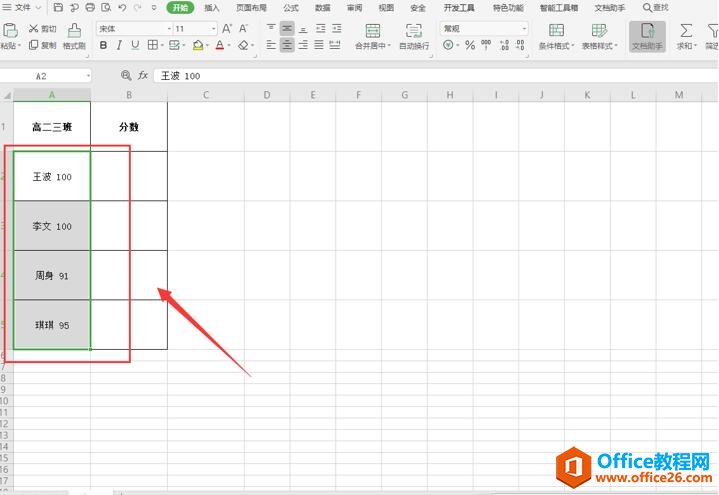Switch to the Developer Tools (开发工具) tab
Viewport: 719px width, 495px height.
pyautogui.click(x=459, y=8)
